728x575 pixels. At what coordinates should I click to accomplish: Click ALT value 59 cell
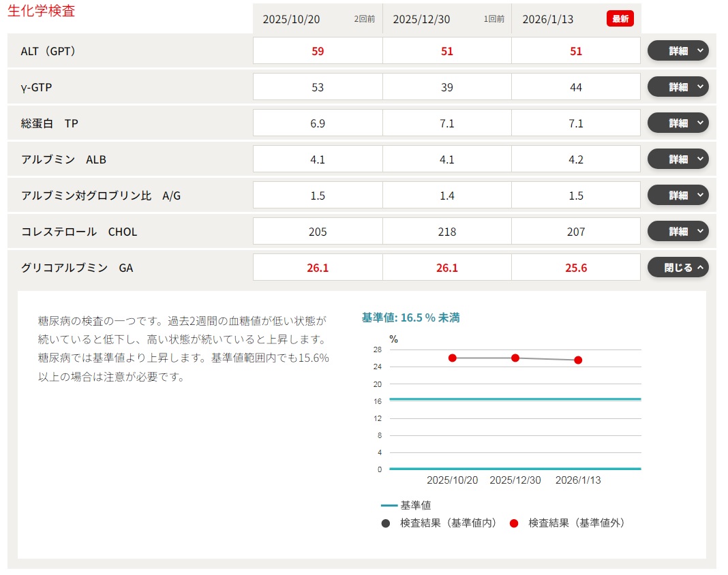click(318, 51)
